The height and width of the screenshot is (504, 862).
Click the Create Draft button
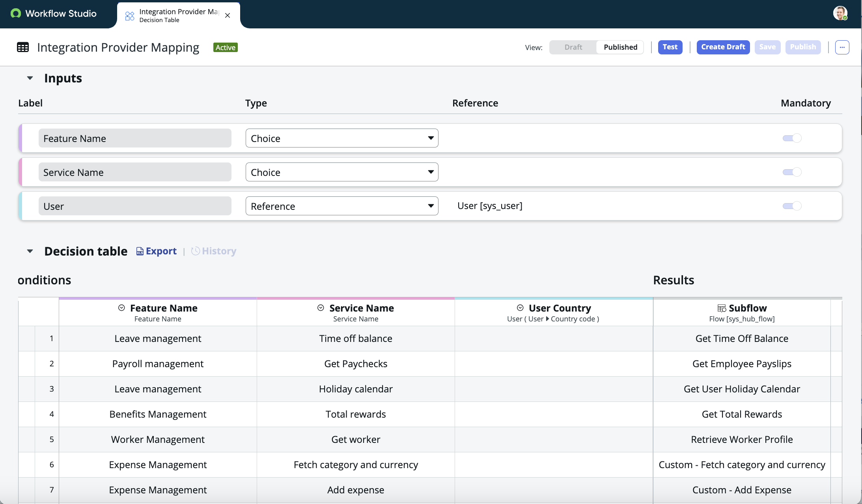(723, 47)
